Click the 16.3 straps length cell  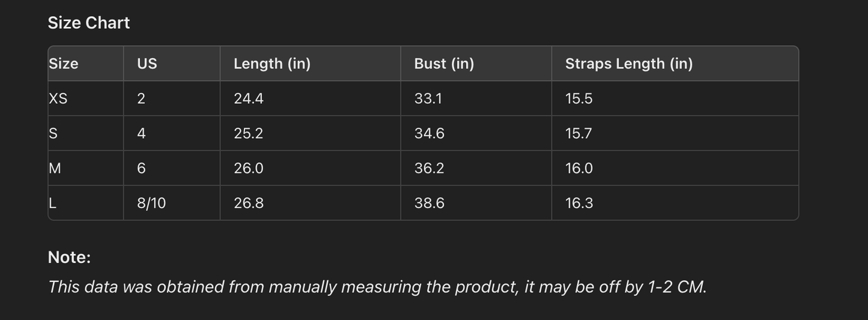click(x=579, y=203)
